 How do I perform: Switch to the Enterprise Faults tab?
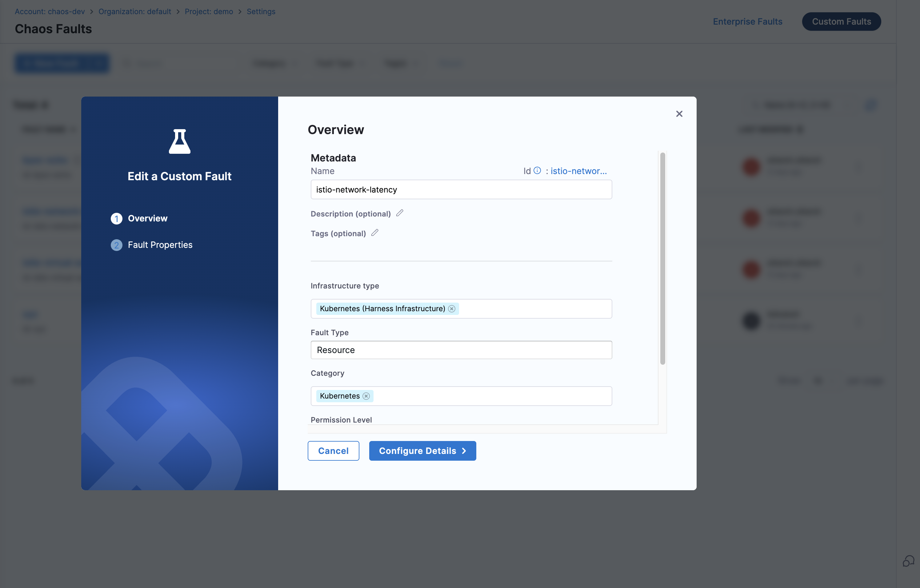pyautogui.click(x=747, y=22)
